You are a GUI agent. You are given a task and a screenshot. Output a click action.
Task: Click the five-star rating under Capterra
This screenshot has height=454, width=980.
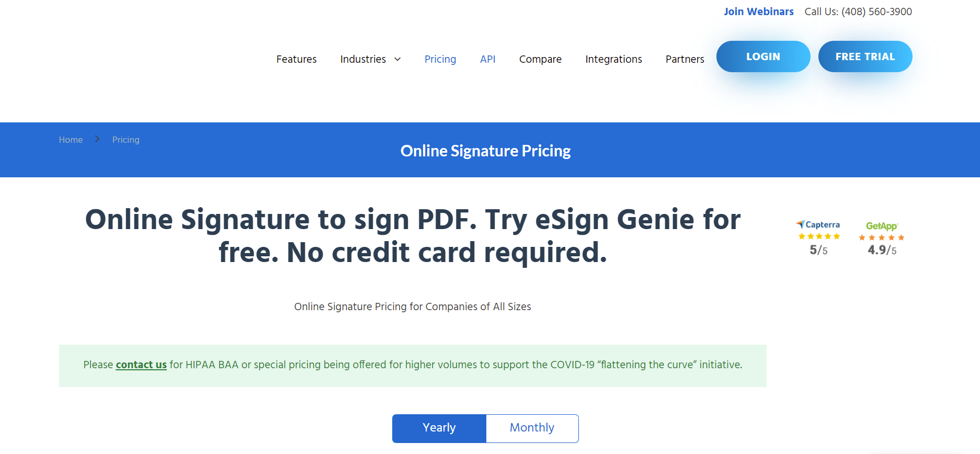pos(818,236)
